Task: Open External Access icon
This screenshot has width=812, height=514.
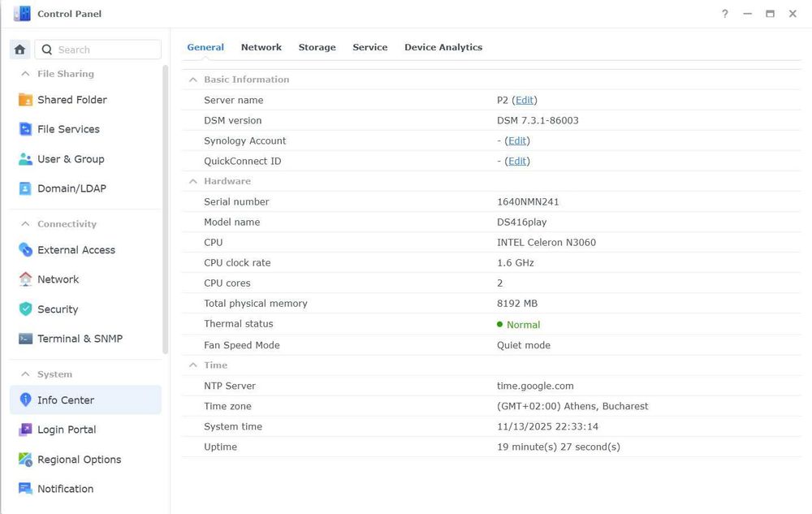Action: (25, 249)
